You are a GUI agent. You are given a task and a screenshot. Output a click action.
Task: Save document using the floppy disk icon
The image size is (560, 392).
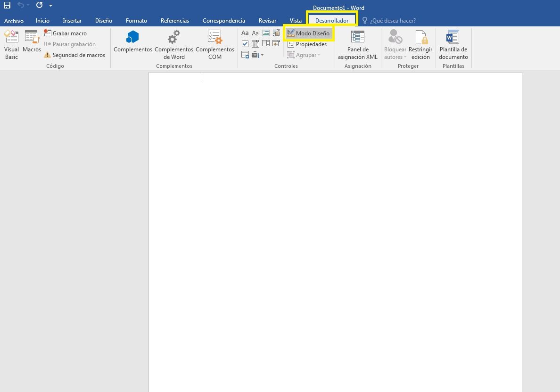7,6
